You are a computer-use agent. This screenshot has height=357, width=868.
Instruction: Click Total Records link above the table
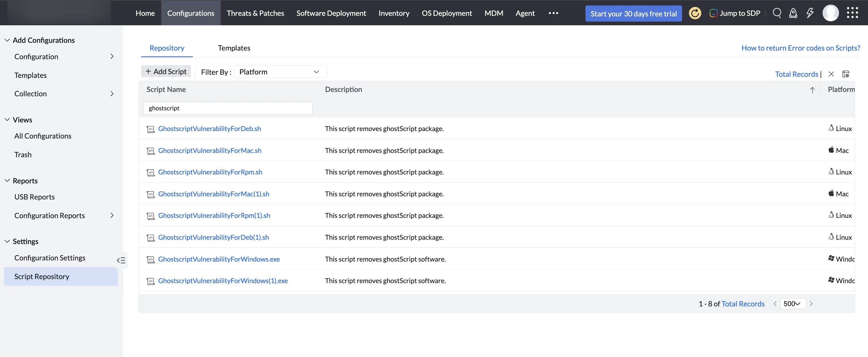point(796,74)
